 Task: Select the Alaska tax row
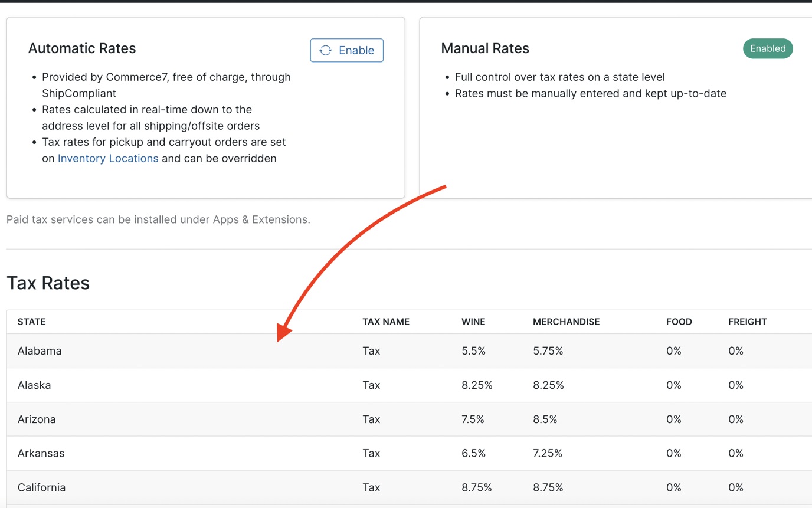[34, 385]
